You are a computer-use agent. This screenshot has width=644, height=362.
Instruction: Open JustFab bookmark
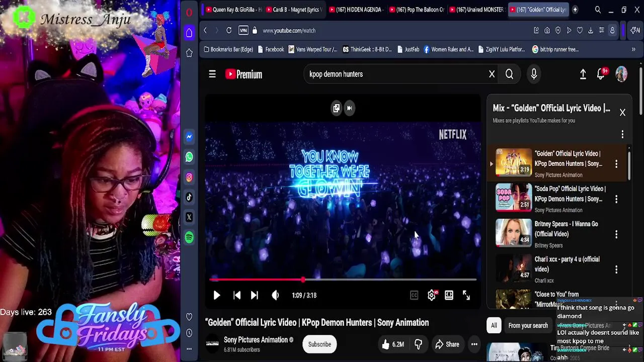(x=408, y=50)
